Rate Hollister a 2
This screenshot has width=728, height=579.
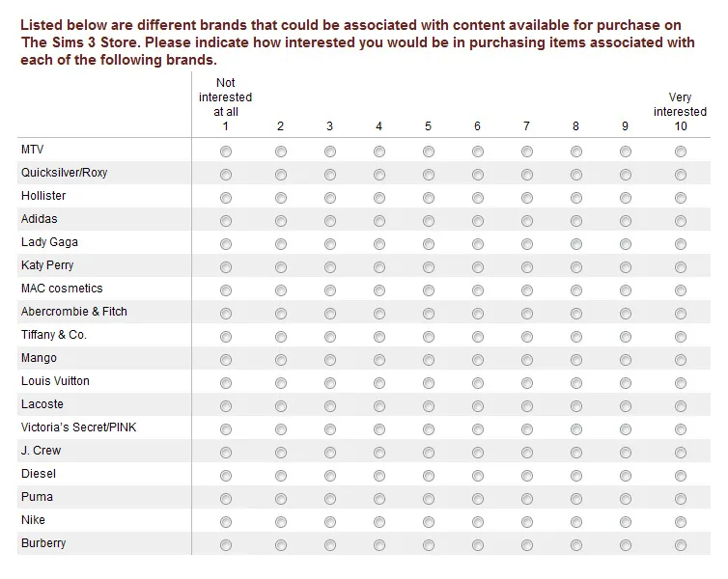coord(281,198)
